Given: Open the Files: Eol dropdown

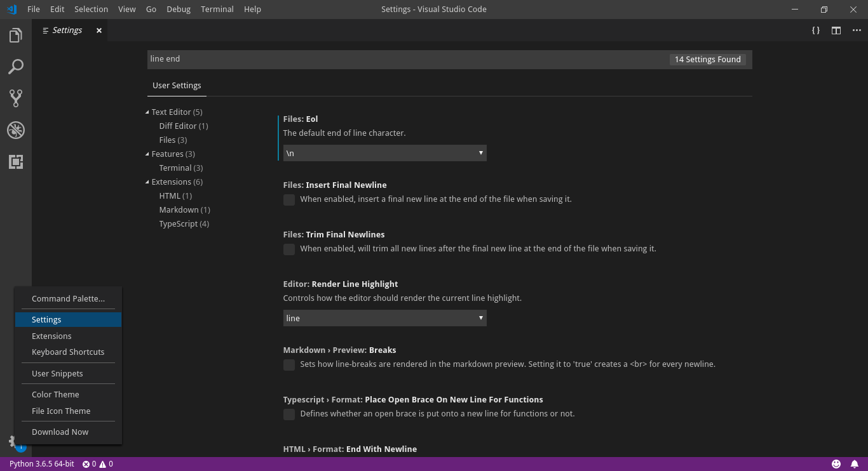Looking at the screenshot, I should pos(385,153).
